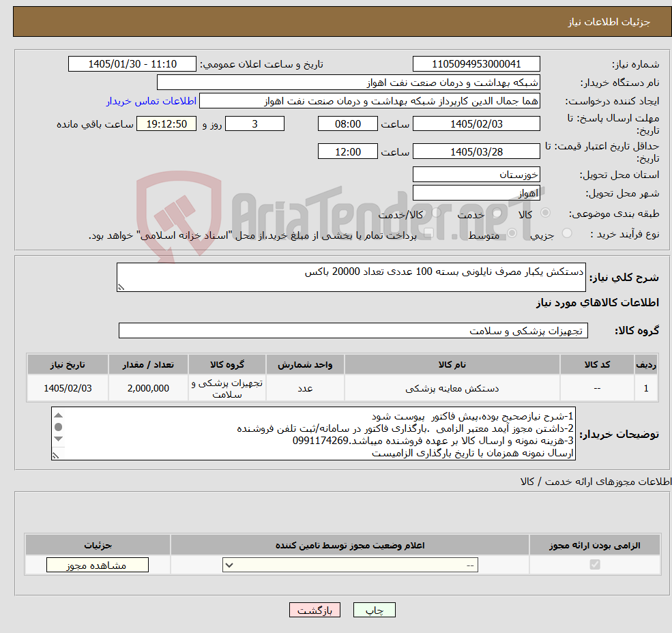Click the general description text area
The height and width of the screenshot is (633, 672).
click(351, 278)
